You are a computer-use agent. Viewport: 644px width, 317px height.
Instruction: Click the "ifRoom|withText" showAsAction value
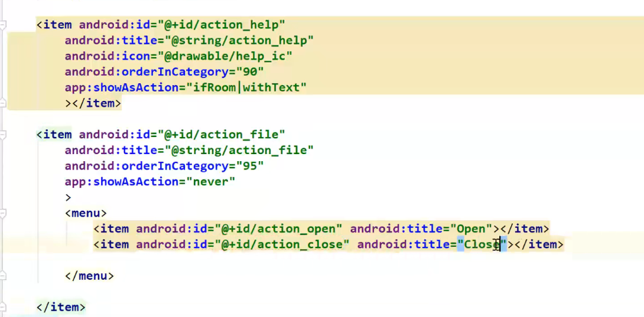pyautogui.click(x=246, y=87)
